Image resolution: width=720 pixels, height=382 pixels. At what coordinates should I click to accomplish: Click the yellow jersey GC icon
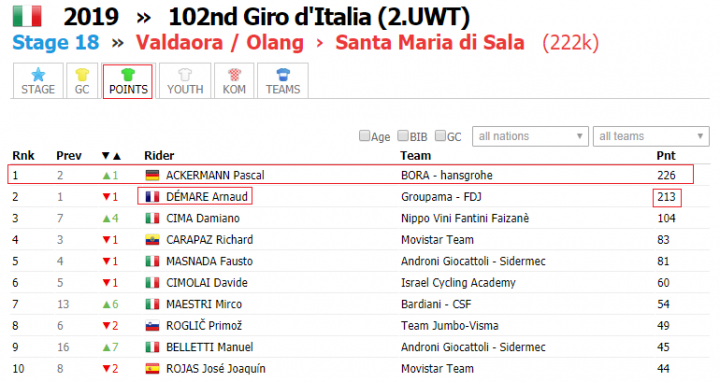tap(82, 74)
